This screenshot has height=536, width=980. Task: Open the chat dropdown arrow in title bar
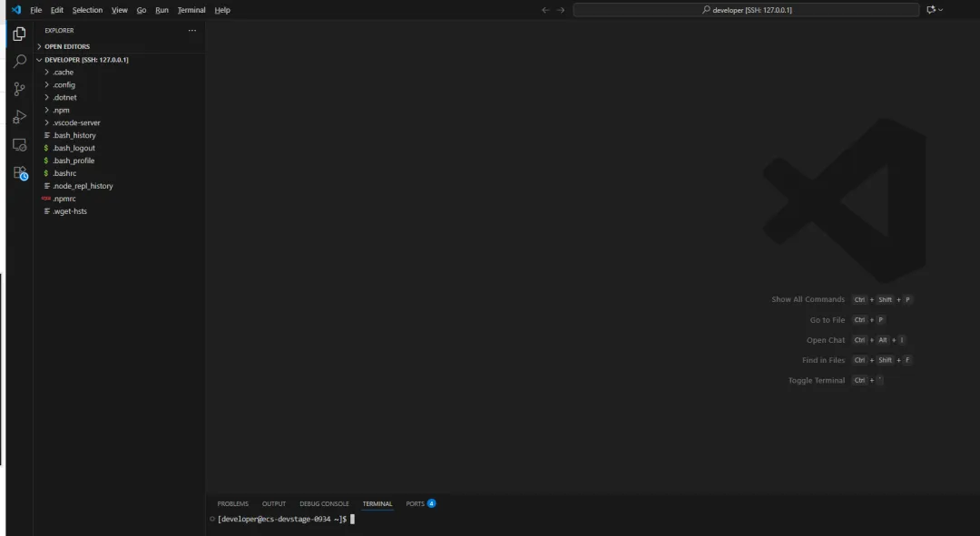[941, 10]
